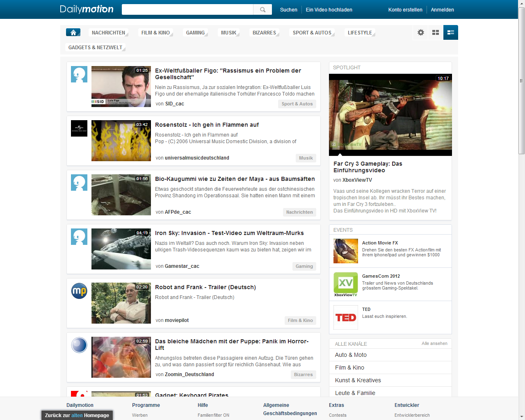Open TED event logo
This screenshot has height=420, width=525.
pos(346,317)
